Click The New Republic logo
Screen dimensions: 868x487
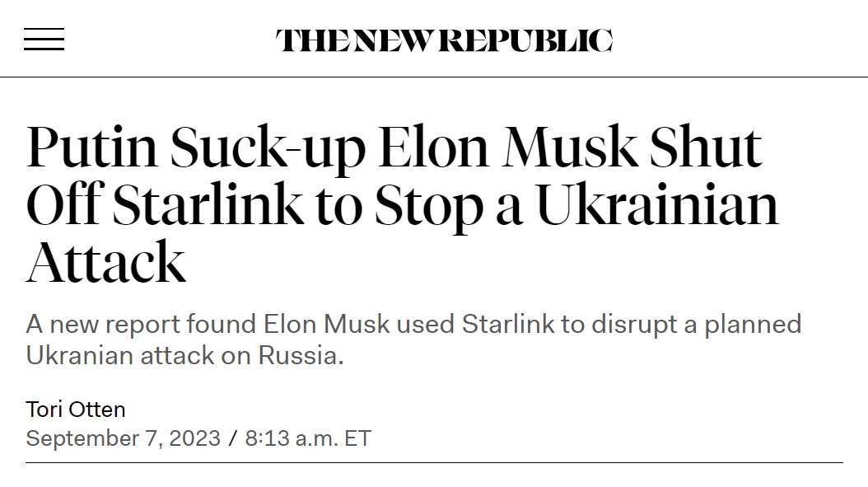coord(444,40)
